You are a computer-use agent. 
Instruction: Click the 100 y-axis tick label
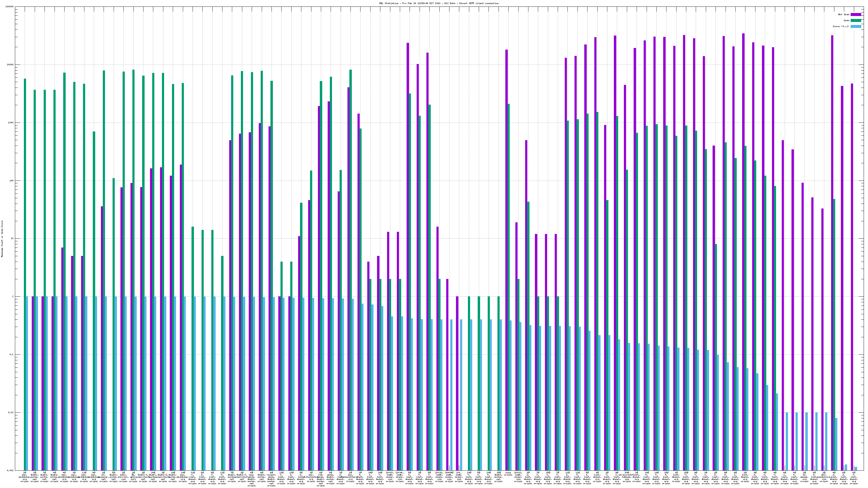click(x=12, y=181)
